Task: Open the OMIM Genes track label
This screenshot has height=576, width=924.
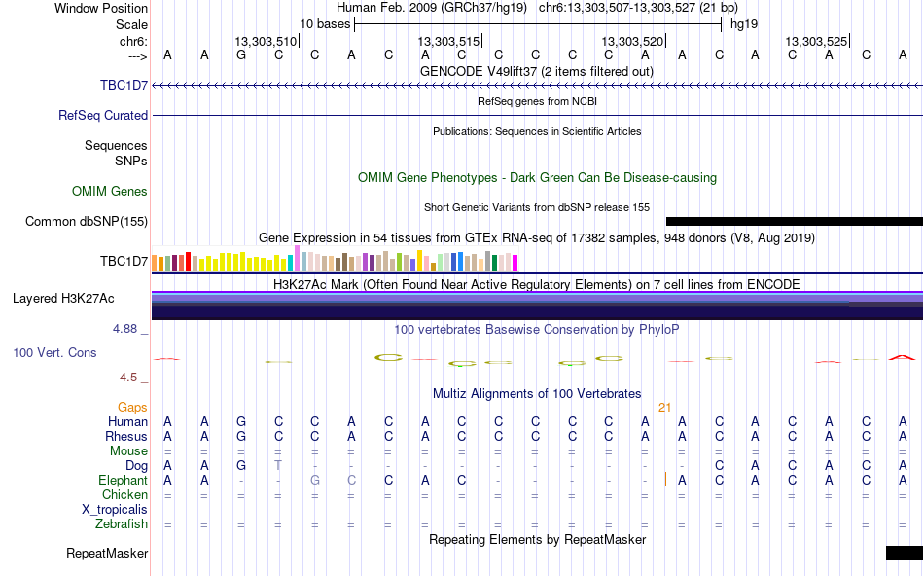Action: pyautogui.click(x=110, y=191)
